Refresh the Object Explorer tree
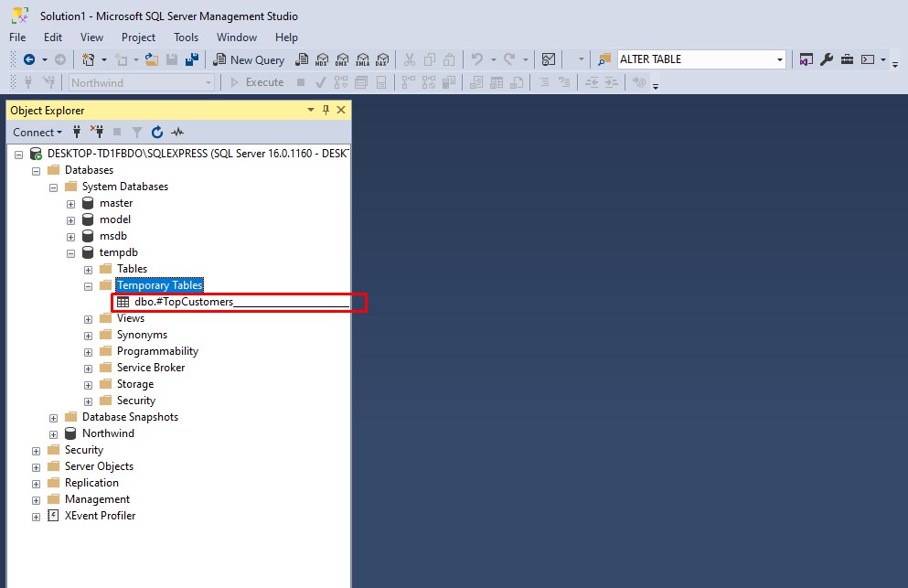This screenshot has height=588, width=908. (x=156, y=132)
